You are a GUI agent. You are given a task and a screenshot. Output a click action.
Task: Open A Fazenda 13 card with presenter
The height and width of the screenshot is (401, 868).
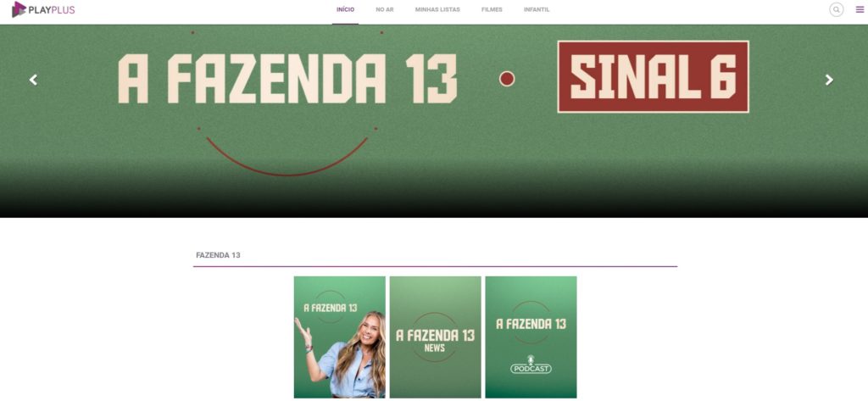click(339, 337)
